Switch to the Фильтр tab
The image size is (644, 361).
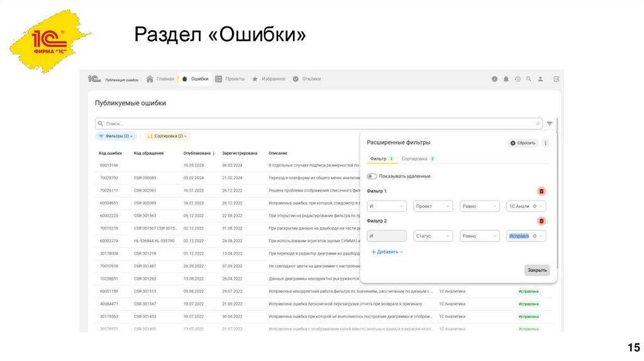[382, 159]
